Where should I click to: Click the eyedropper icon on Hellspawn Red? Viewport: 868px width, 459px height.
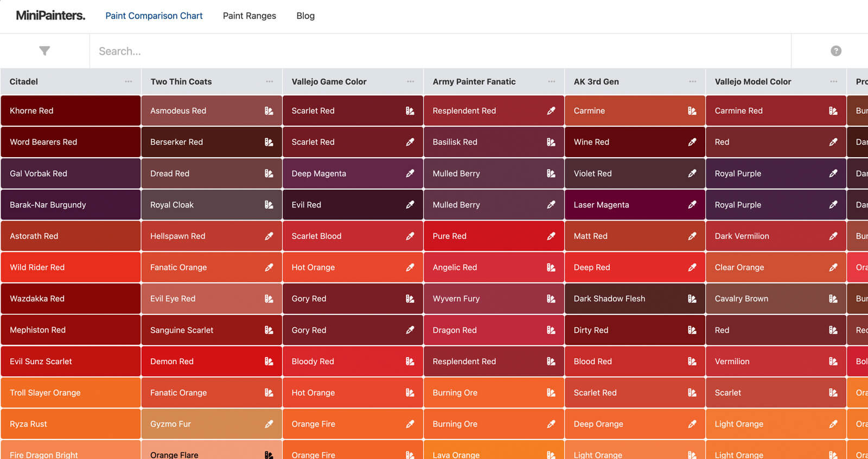269,236
